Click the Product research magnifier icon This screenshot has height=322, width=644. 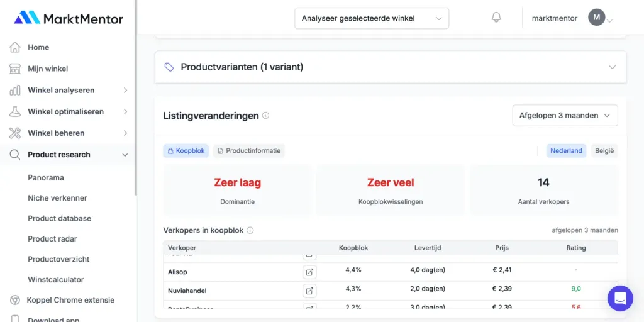point(15,155)
